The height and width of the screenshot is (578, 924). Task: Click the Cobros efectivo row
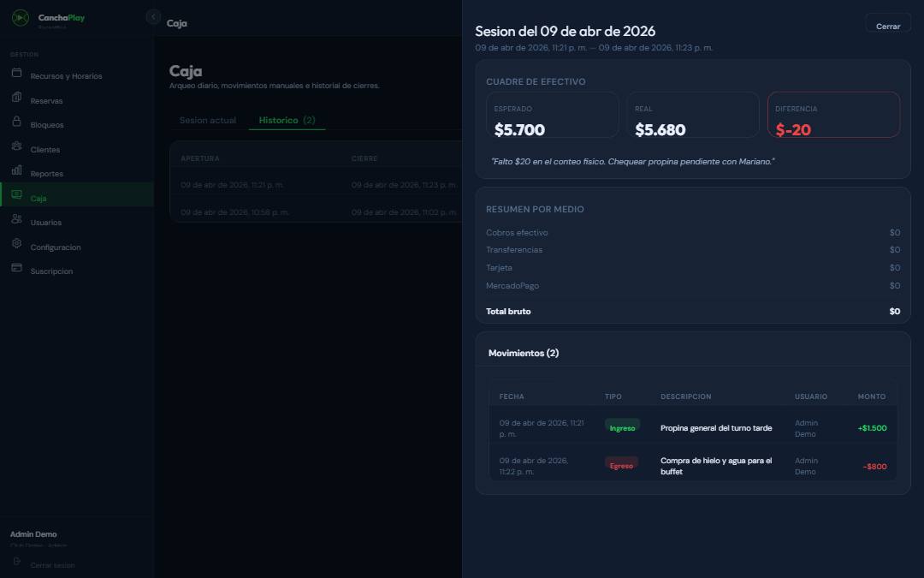click(x=693, y=232)
